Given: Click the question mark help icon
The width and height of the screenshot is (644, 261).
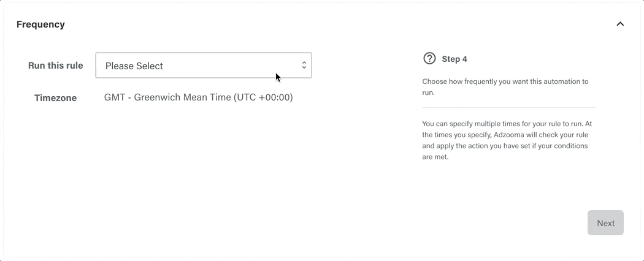Looking at the screenshot, I should pyautogui.click(x=429, y=58).
